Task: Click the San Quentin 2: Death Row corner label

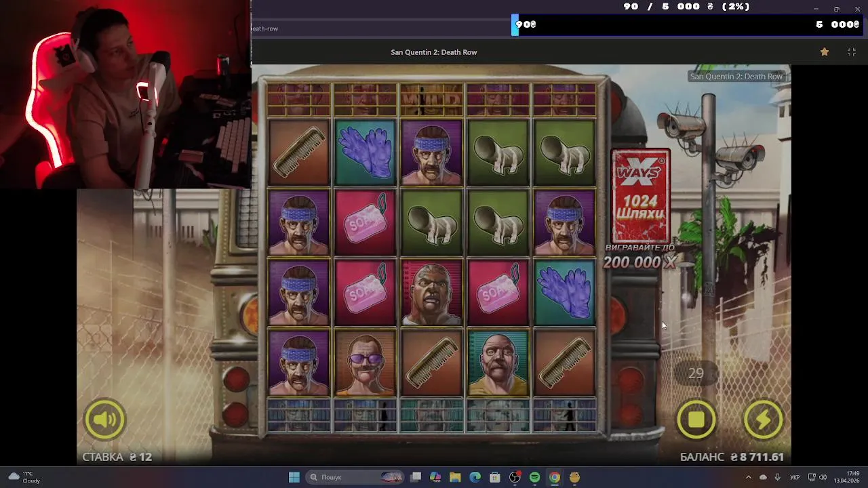Action: click(736, 77)
